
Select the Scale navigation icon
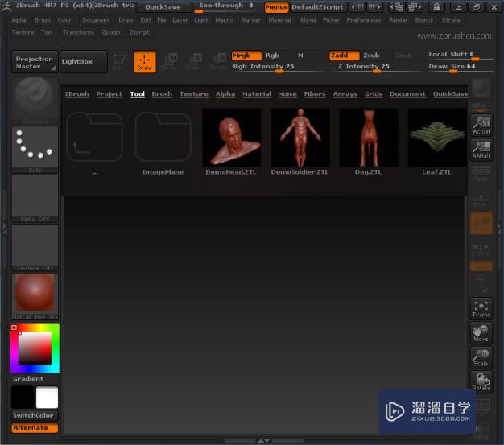pyautogui.click(x=481, y=358)
